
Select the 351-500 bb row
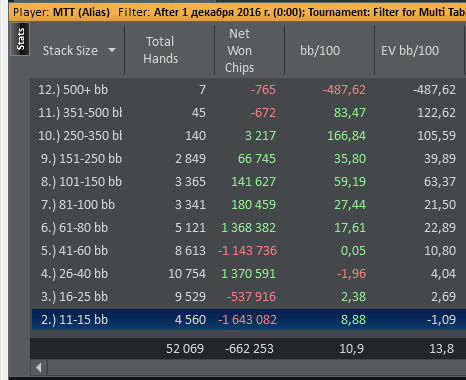click(249, 113)
